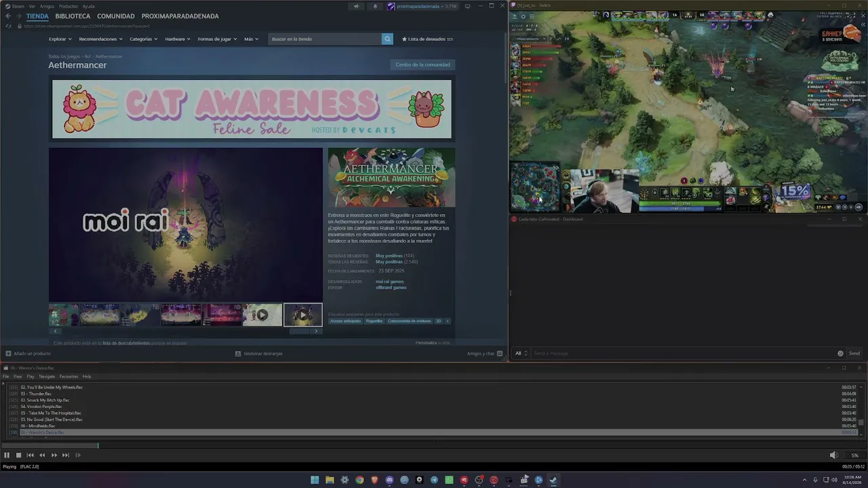
Task: Click the offbrand games publisher link
Action: pos(391,287)
